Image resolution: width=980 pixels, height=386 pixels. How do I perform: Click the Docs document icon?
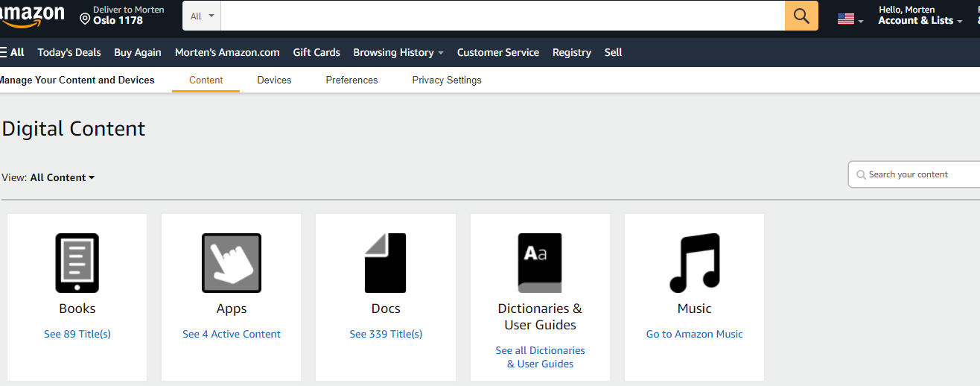click(x=385, y=262)
